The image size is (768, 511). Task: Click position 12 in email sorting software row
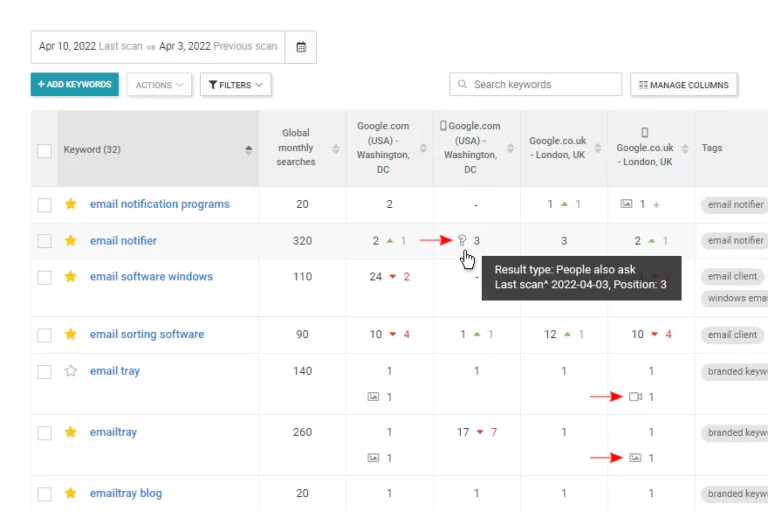click(x=550, y=334)
